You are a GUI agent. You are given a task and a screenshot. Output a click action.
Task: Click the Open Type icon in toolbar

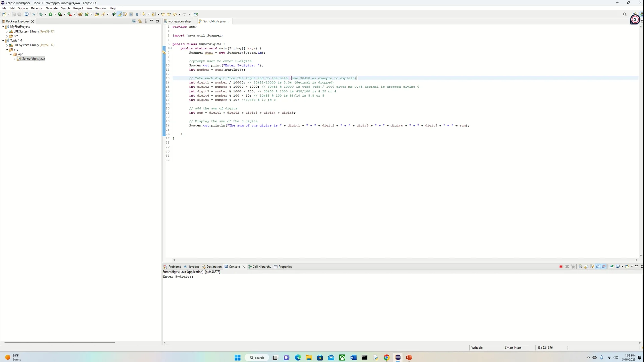(97, 14)
